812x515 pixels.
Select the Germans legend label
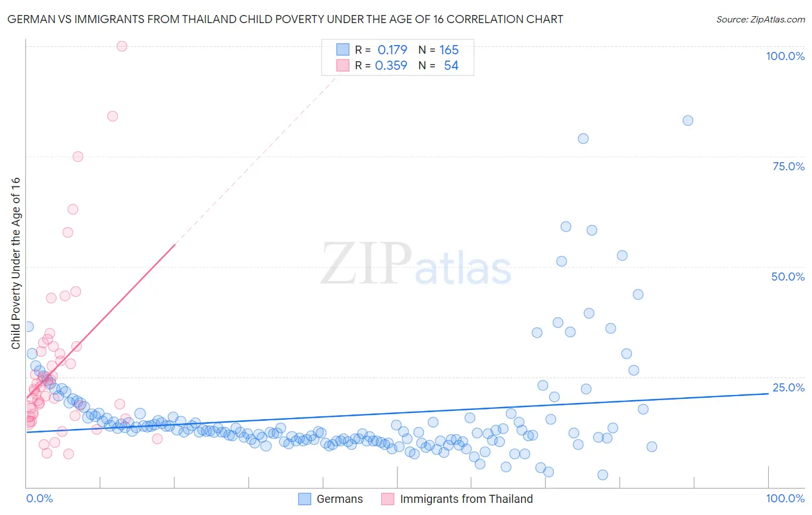(x=340, y=499)
